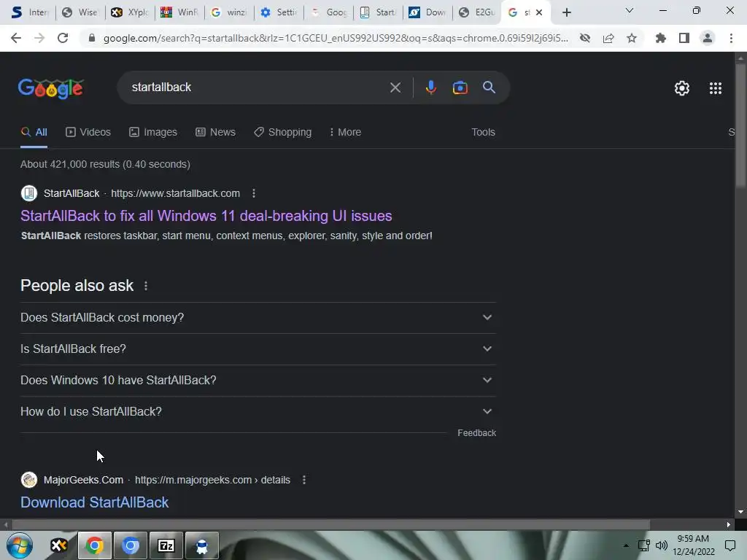Screen dimensions: 747x560
Task: Click the horizontal scrollbar thumb
Action: coord(330,525)
